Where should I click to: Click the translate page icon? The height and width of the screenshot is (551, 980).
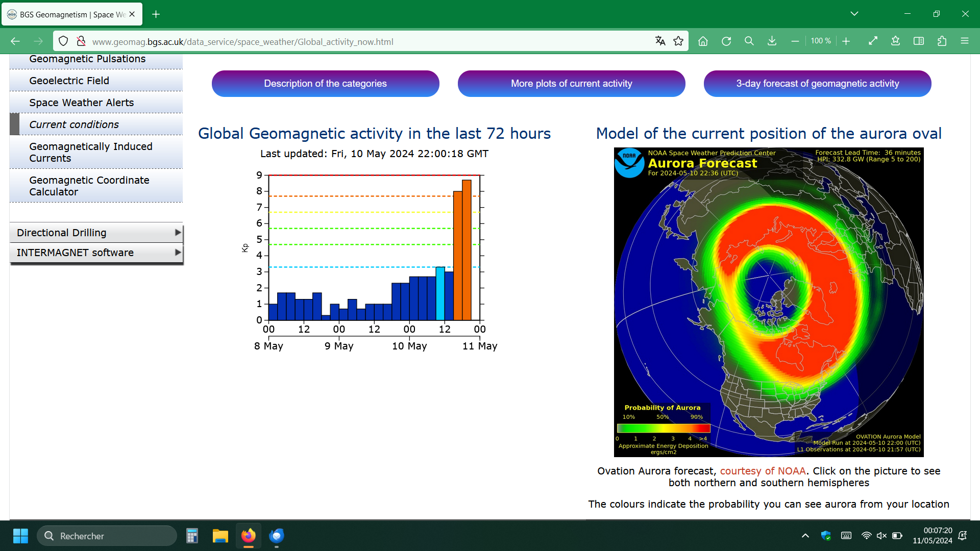(x=660, y=41)
